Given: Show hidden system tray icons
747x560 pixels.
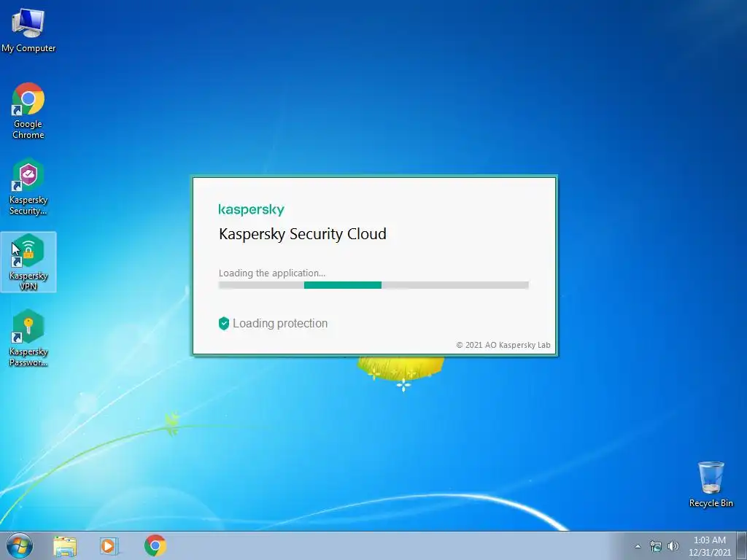Looking at the screenshot, I should click(638, 546).
